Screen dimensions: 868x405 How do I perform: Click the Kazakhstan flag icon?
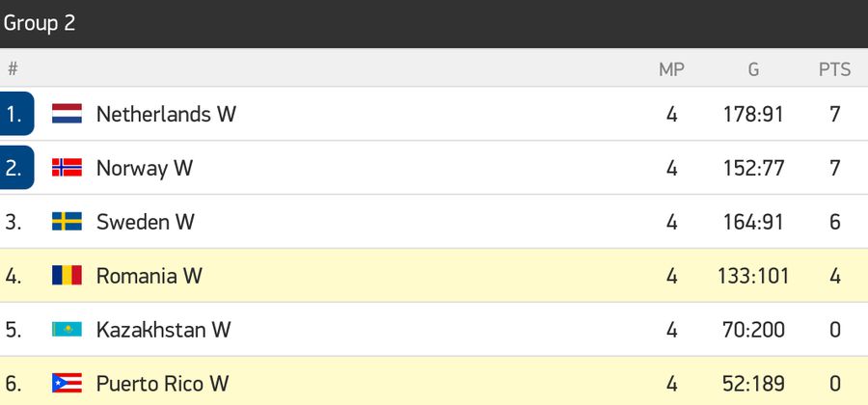point(67,329)
